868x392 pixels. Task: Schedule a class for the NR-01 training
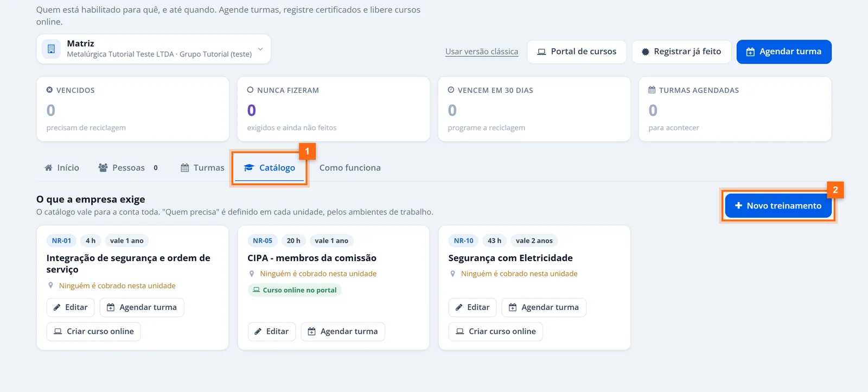(x=142, y=307)
